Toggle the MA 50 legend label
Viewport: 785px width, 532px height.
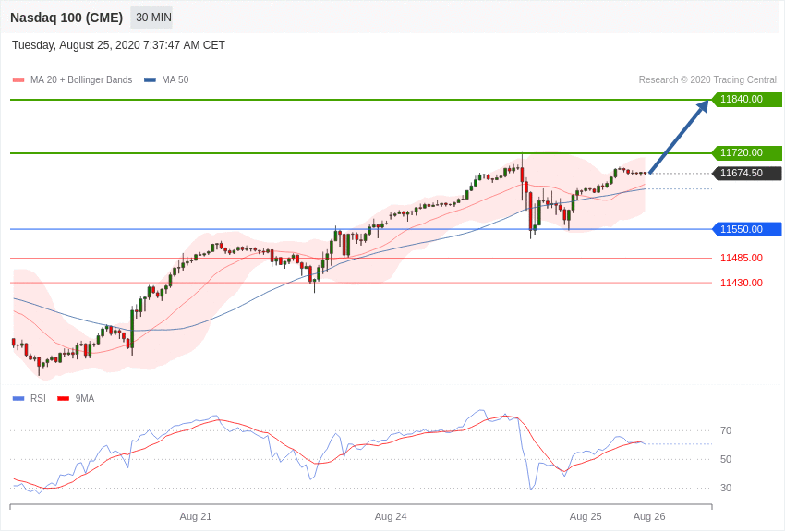click(x=175, y=80)
